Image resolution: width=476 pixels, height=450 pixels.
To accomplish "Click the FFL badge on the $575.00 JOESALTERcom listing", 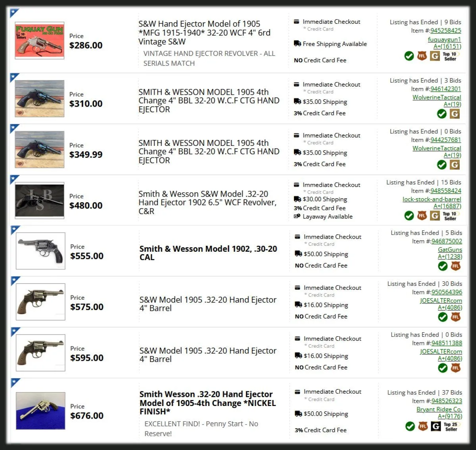I will pos(455,317).
